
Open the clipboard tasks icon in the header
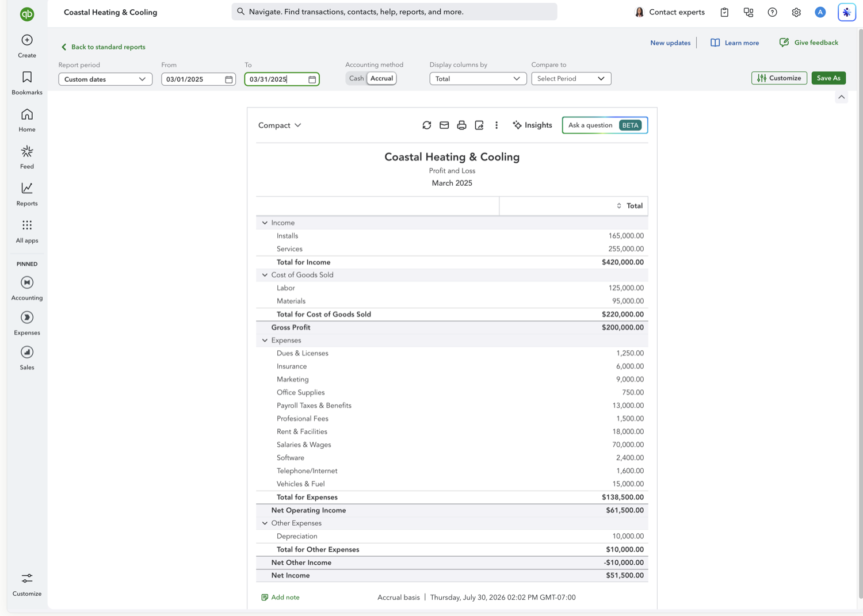point(724,12)
